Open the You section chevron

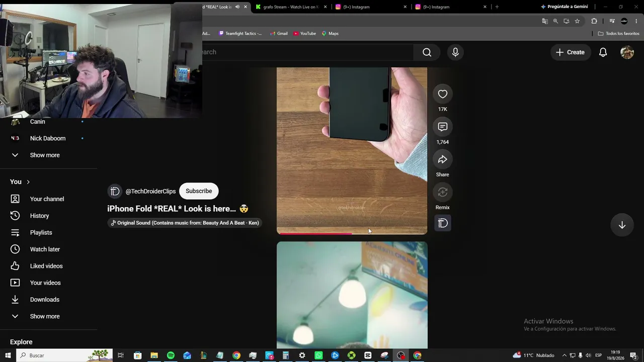(28, 182)
